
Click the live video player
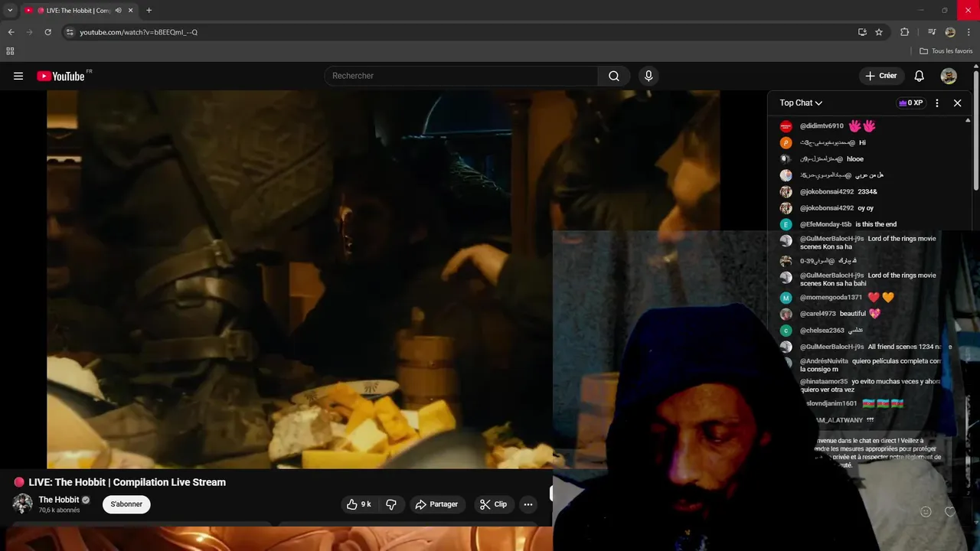coord(383,279)
